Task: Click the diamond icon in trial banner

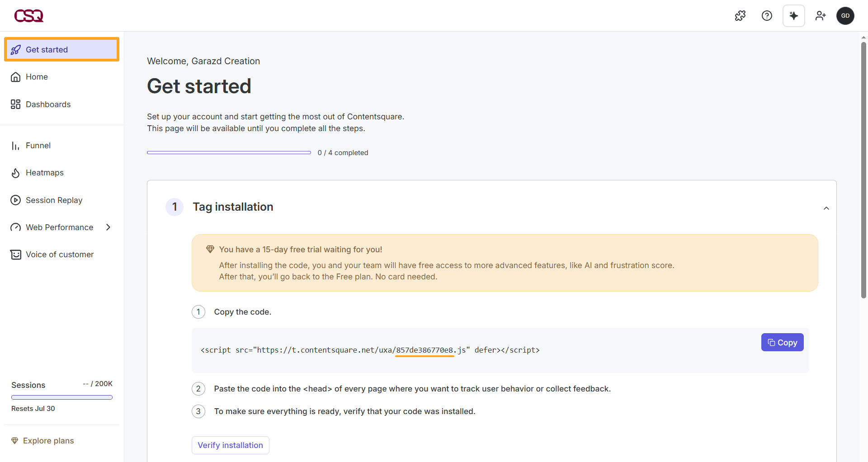Action: click(210, 249)
